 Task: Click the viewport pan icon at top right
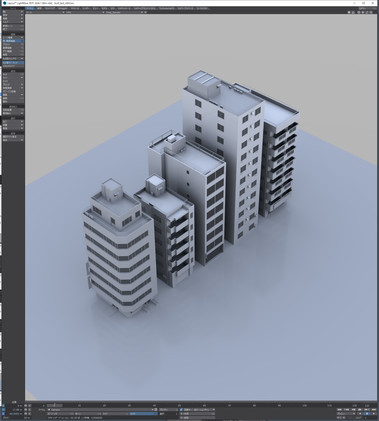[x=359, y=12]
